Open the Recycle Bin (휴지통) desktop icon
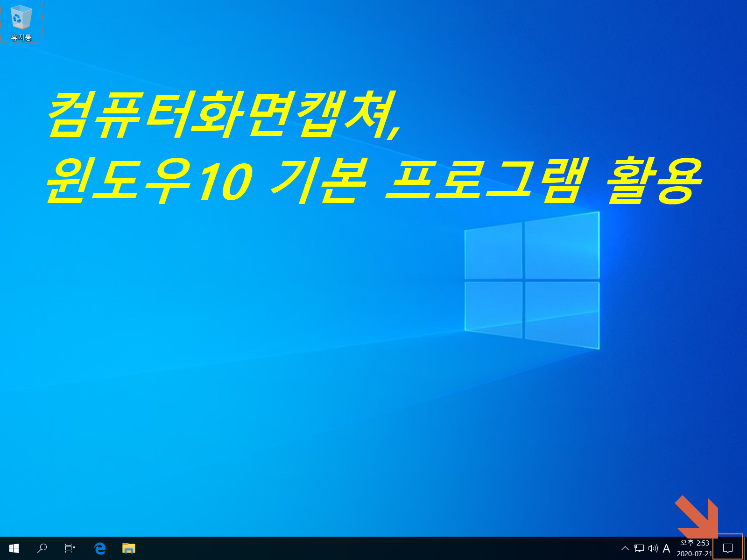Image resolution: width=747 pixels, height=560 pixels. pos(21,23)
